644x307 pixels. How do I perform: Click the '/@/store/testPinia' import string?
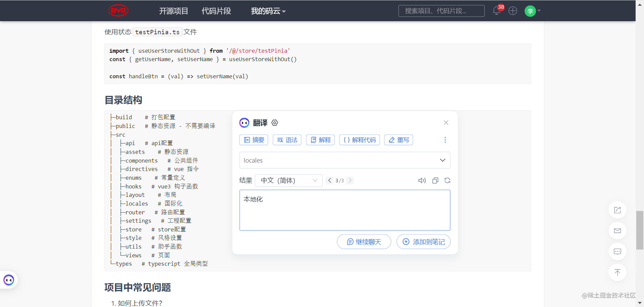[258, 51]
